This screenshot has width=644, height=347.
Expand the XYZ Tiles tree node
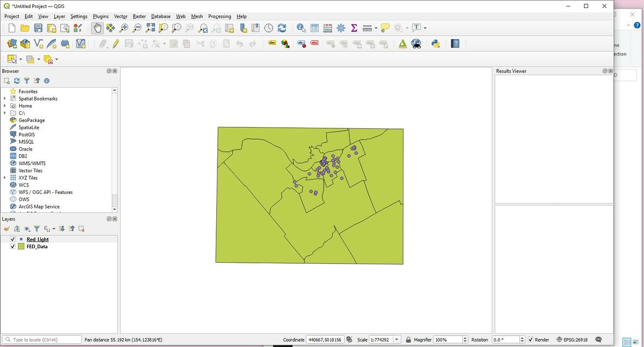pyautogui.click(x=5, y=178)
